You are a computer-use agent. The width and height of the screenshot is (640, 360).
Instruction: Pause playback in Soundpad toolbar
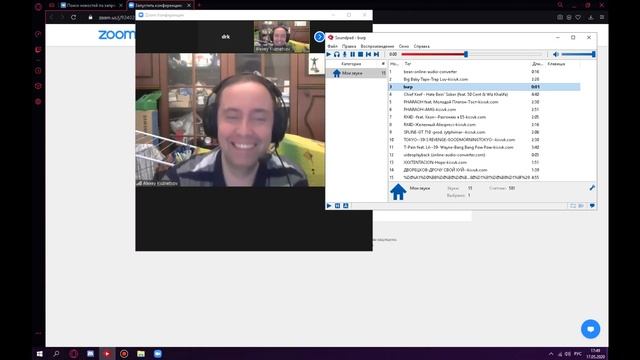353,54
